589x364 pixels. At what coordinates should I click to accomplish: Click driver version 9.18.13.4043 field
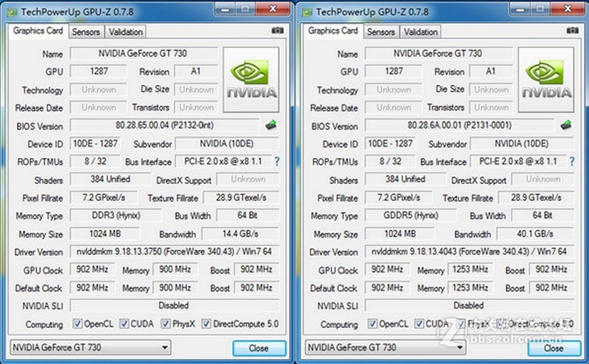click(x=470, y=251)
